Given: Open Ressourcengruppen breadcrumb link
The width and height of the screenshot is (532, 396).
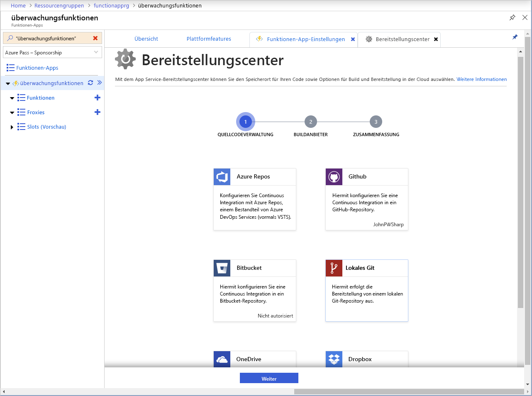Looking at the screenshot, I should tap(59, 5).
